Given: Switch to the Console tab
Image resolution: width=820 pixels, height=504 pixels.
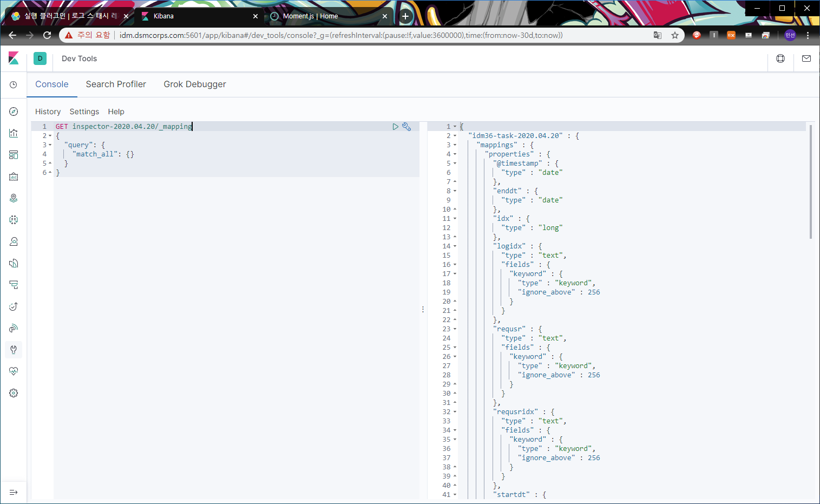Looking at the screenshot, I should [52, 84].
